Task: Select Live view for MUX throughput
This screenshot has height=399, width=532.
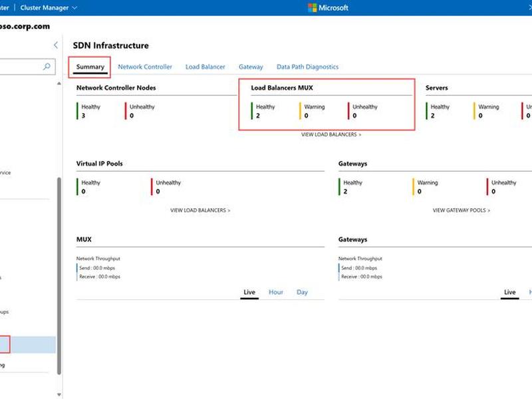Action: click(249, 293)
